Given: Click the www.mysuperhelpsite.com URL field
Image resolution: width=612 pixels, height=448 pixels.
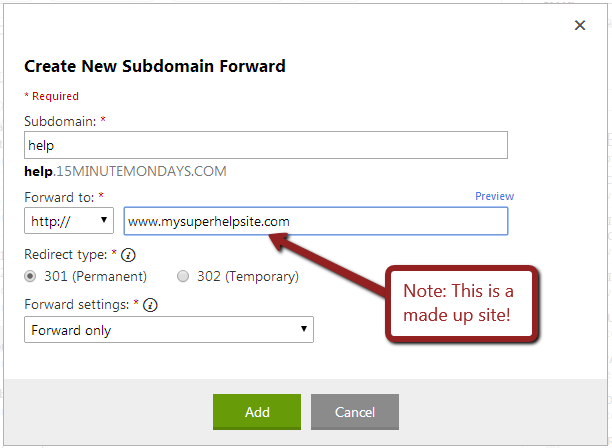Looking at the screenshot, I should click(316, 221).
